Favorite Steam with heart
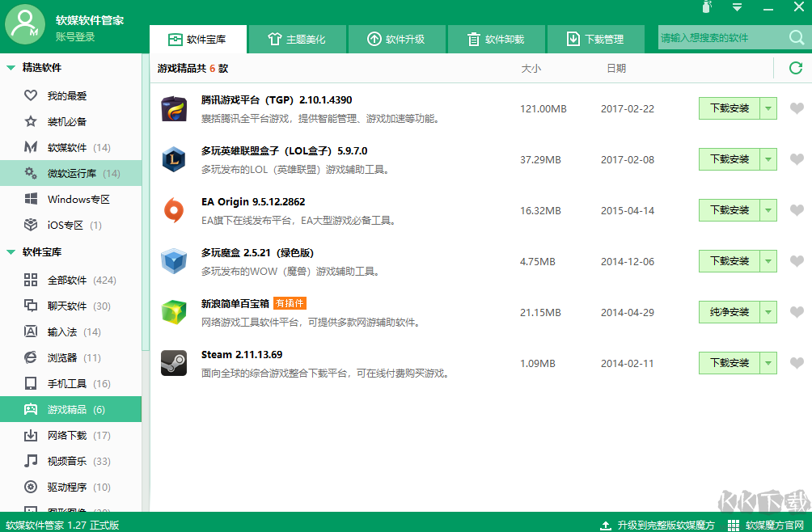Viewport: 812px width, 532px height. 797,363
